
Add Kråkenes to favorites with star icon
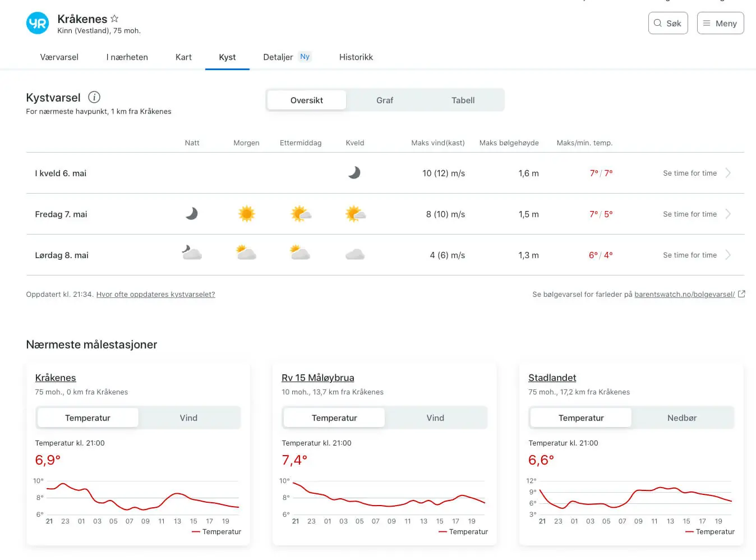(x=114, y=19)
